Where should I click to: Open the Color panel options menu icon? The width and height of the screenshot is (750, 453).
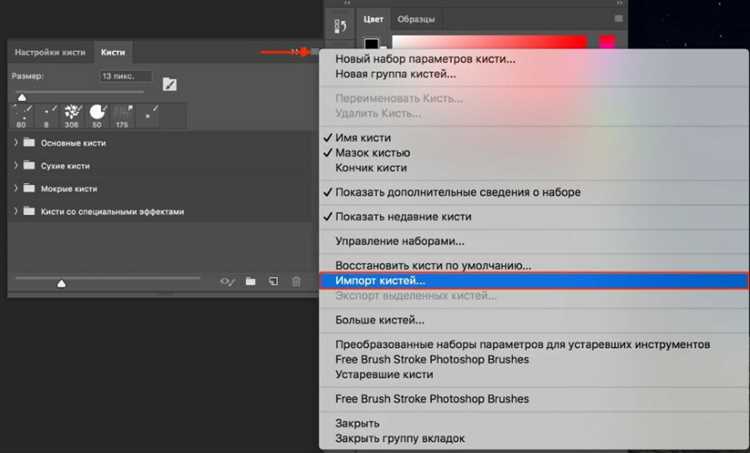pyautogui.click(x=618, y=19)
